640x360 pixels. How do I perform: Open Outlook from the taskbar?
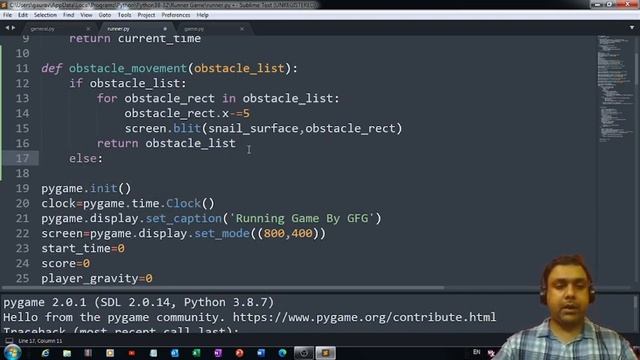pyautogui.click(x=175, y=353)
